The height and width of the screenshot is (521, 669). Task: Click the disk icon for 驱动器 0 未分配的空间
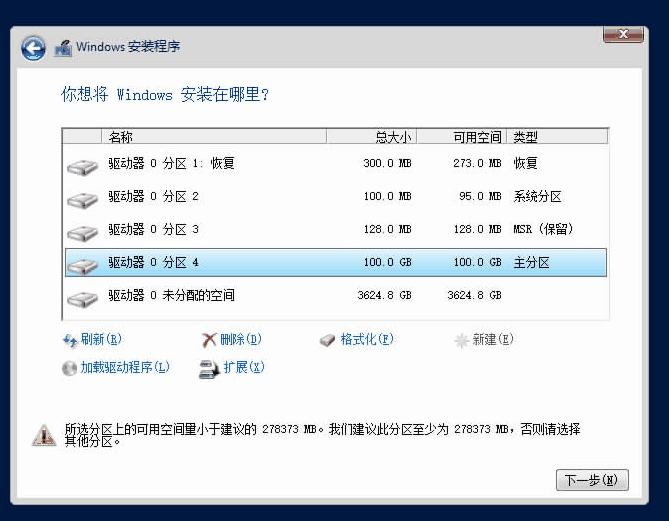pyautogui.click(x=82, y=298)
